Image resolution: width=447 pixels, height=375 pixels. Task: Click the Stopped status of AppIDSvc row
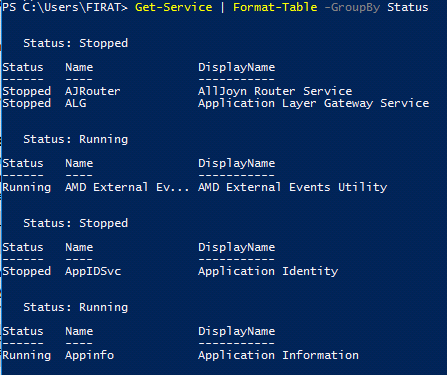click(x=27, y=271)
